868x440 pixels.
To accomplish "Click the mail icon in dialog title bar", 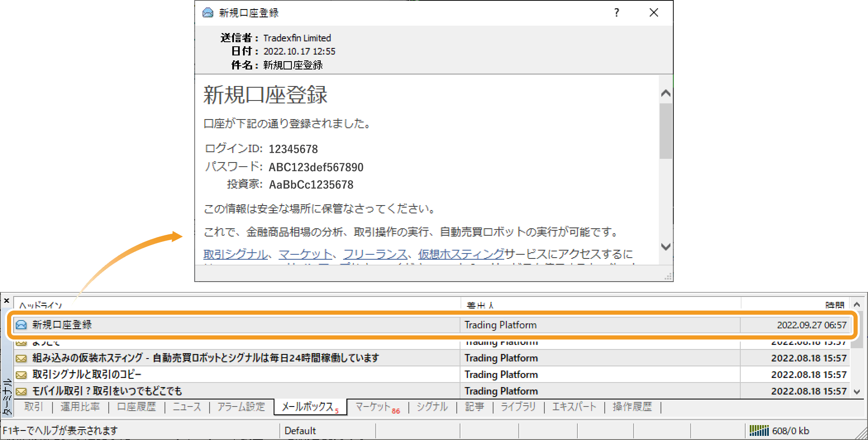I will (x=208, y=13).
